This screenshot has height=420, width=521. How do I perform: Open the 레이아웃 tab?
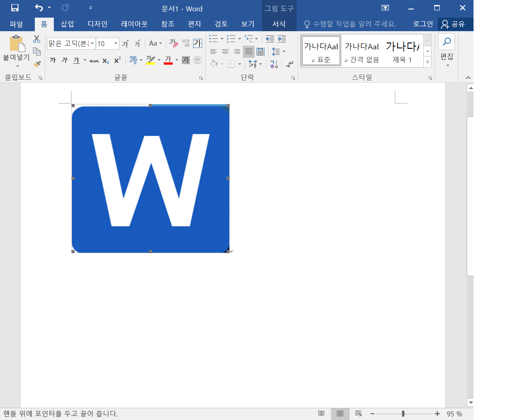point(134,24)
